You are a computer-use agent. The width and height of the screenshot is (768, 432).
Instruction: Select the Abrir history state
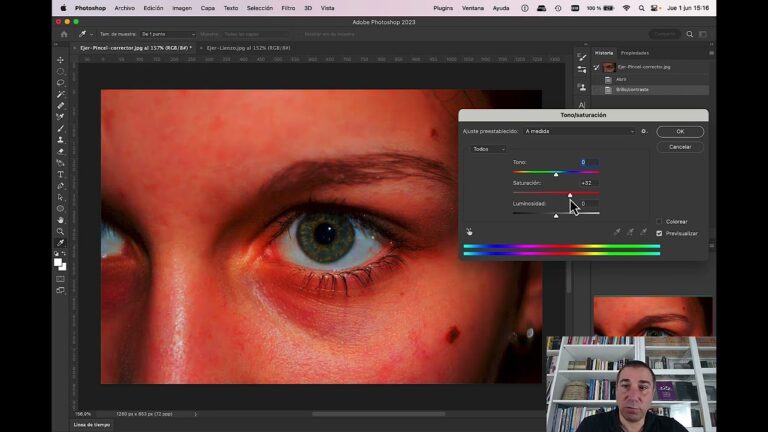[650, 79]
